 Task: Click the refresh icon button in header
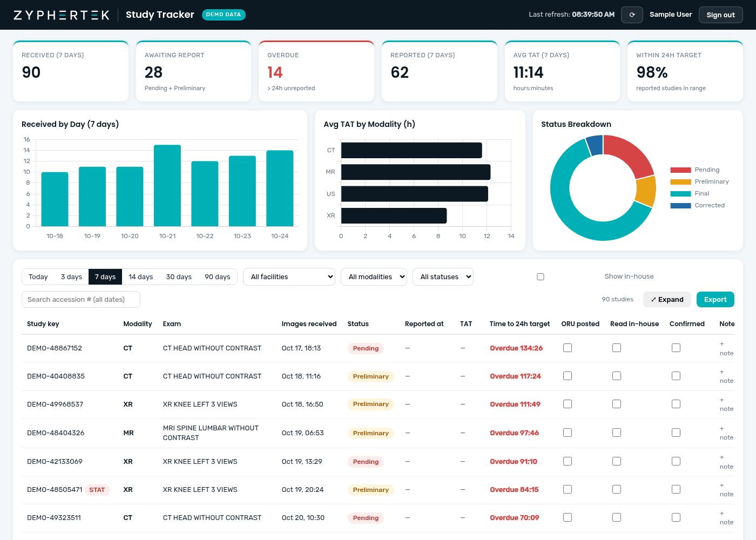(632, 15)
